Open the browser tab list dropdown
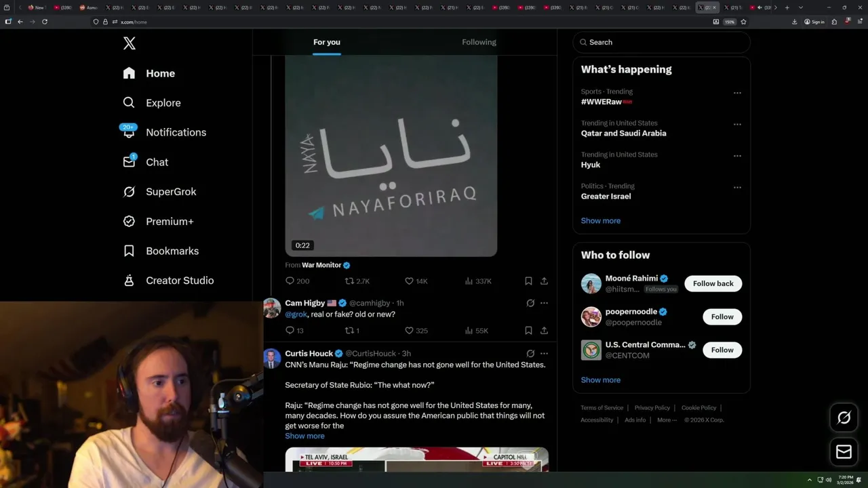Viewport: 868px width, 488px height. (x=801, y=7)
